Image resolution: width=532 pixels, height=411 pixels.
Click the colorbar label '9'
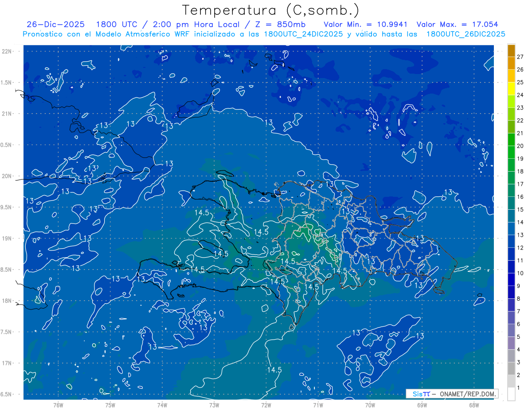pyautogui.click(x=519, y=286)
